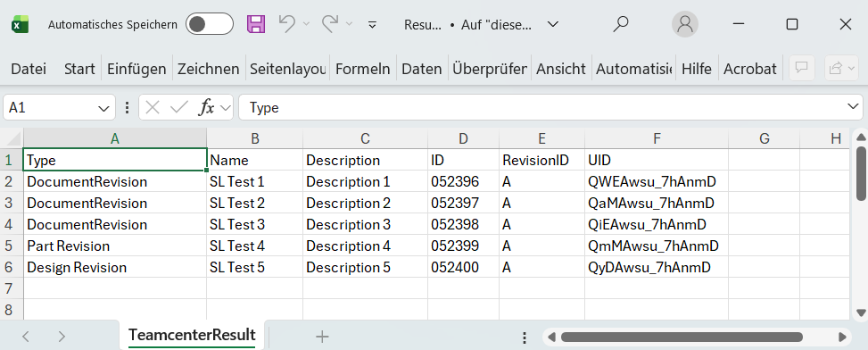
Task: Click the UID header cell
Action: click(657, 161)
